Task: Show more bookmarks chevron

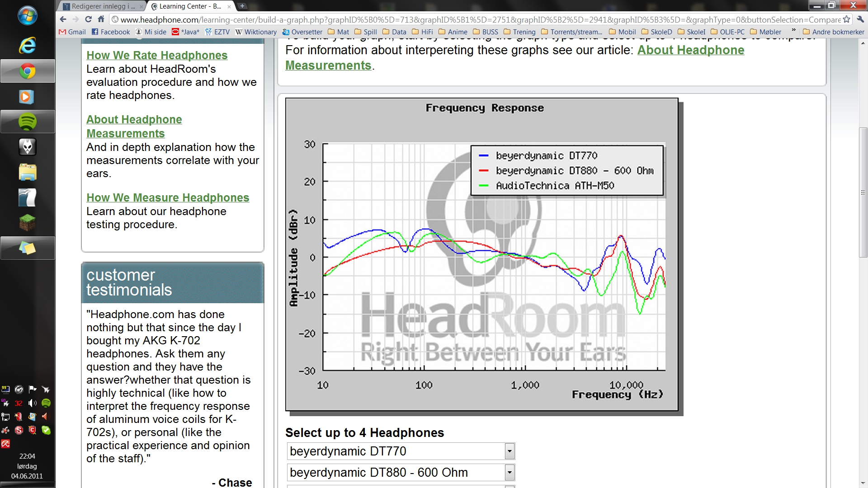Action: (793, 31)
